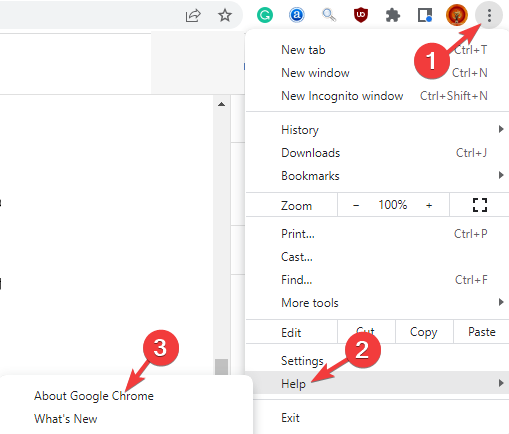Expand the Help submenu
Image resolution: width=509 pixels, height=434 pixels.
point(377,383)
